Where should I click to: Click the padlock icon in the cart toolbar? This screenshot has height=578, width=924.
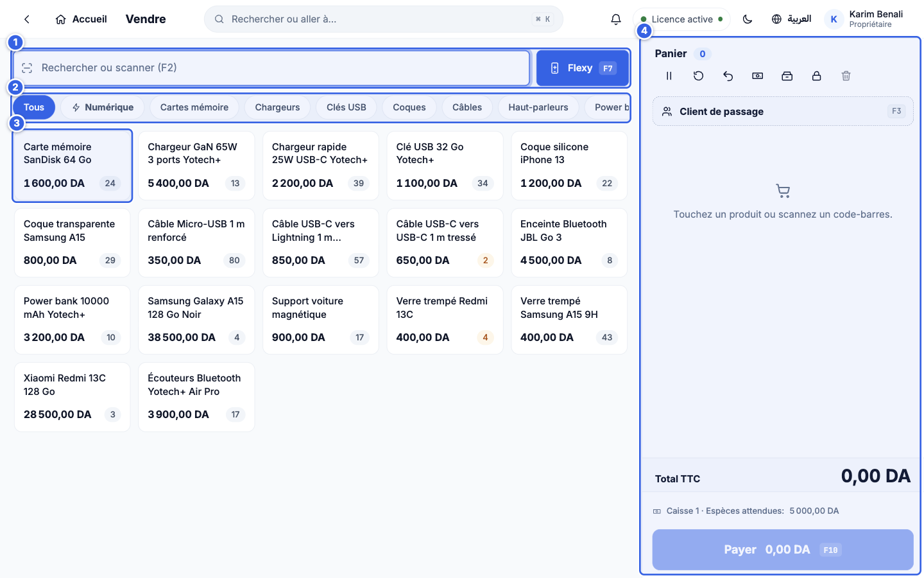coord(816,76)
